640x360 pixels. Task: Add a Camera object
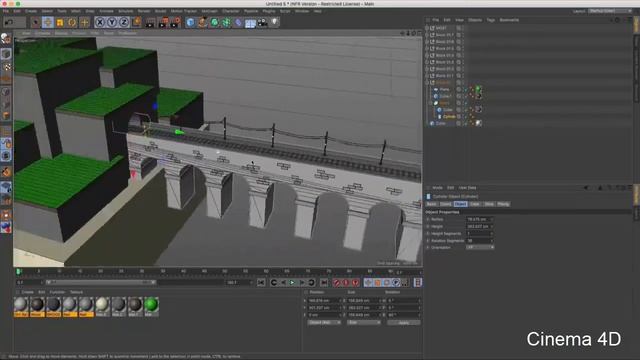click(262, 22)
